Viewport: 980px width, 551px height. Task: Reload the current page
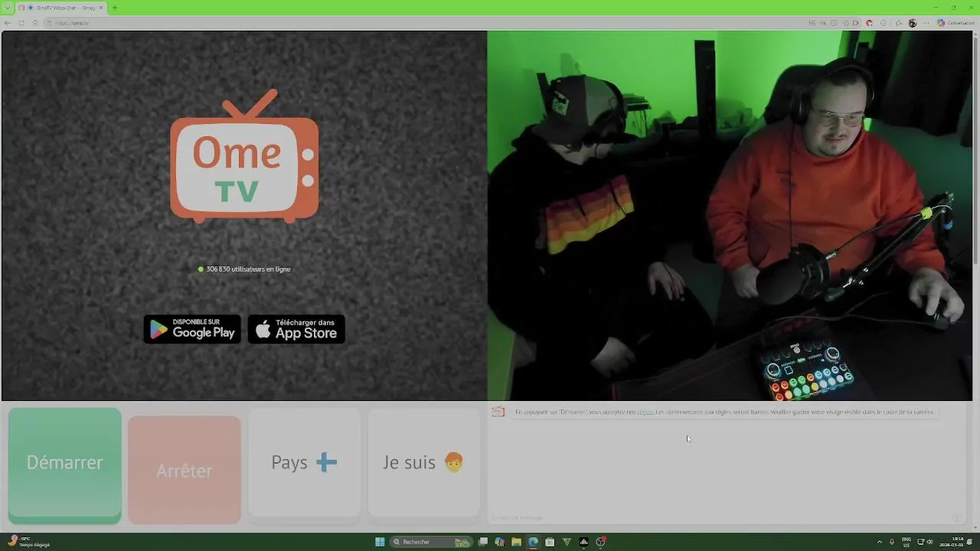click(x=21, y=23)
